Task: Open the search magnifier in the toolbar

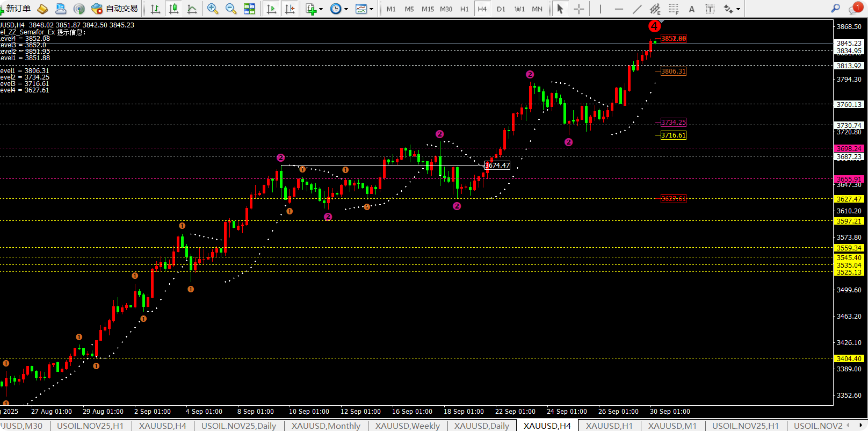Action: [x=835, y=9]
